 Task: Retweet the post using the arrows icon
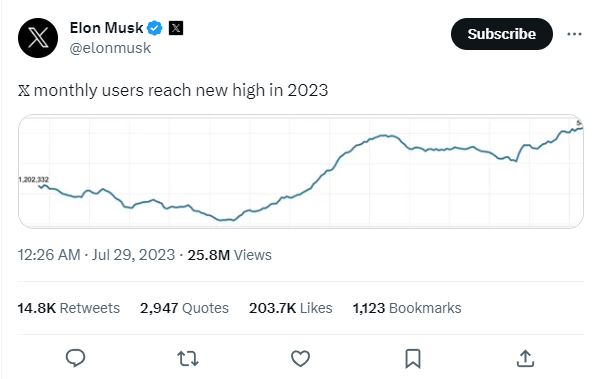[188, 358]
